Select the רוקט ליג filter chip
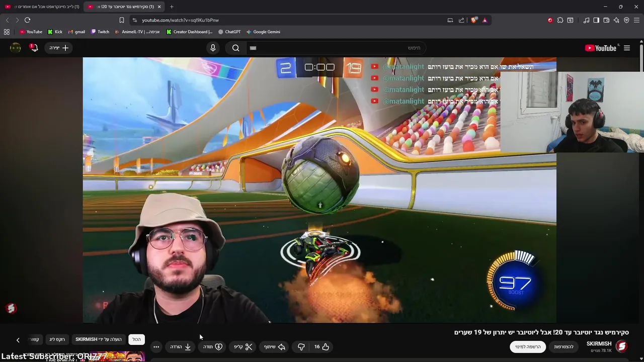The image size is (644, 362). tap(57, 339)
